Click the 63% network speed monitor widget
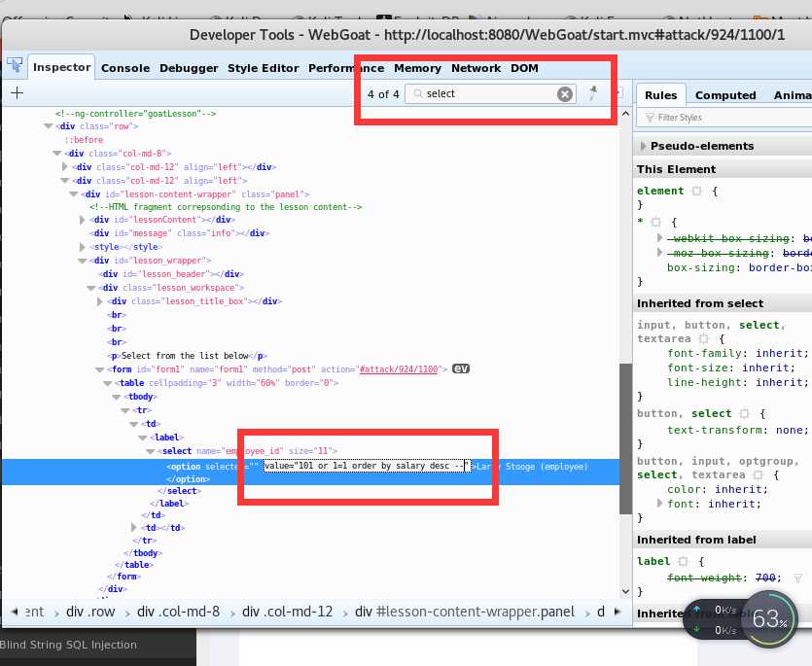Screen dimensions: 812x666 click(x=769, y=619)
